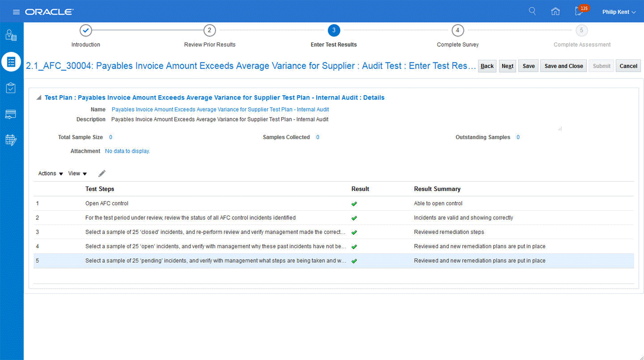Select the Open AFC control row
The height and width of the screenshot is (360, 644).
(x=215, y=204)
